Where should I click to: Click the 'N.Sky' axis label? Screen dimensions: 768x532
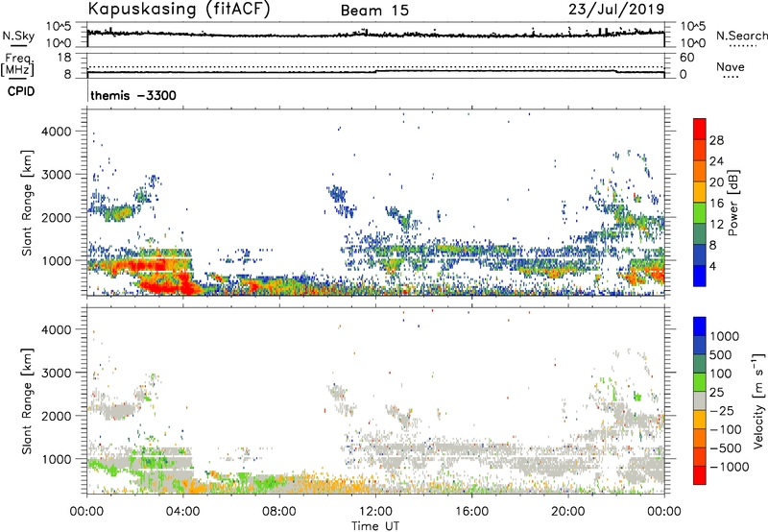pyautogui.click(x=18, y=36)
